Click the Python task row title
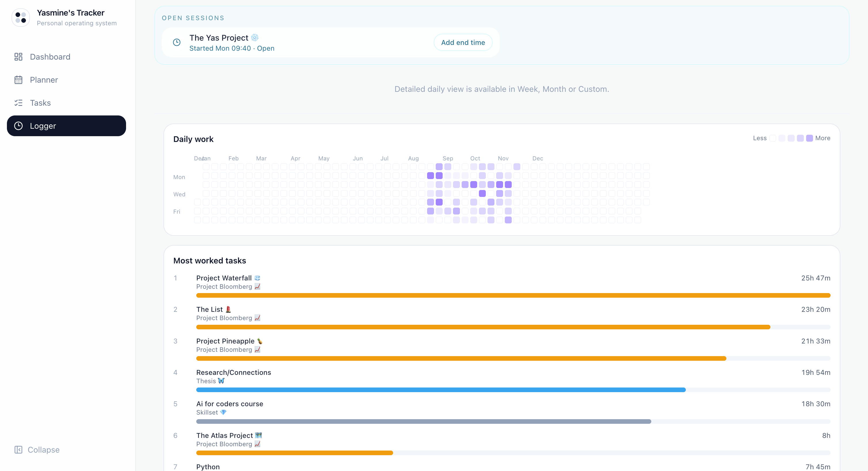The height and width of the screenshot is (471, 868). point(208,467)
